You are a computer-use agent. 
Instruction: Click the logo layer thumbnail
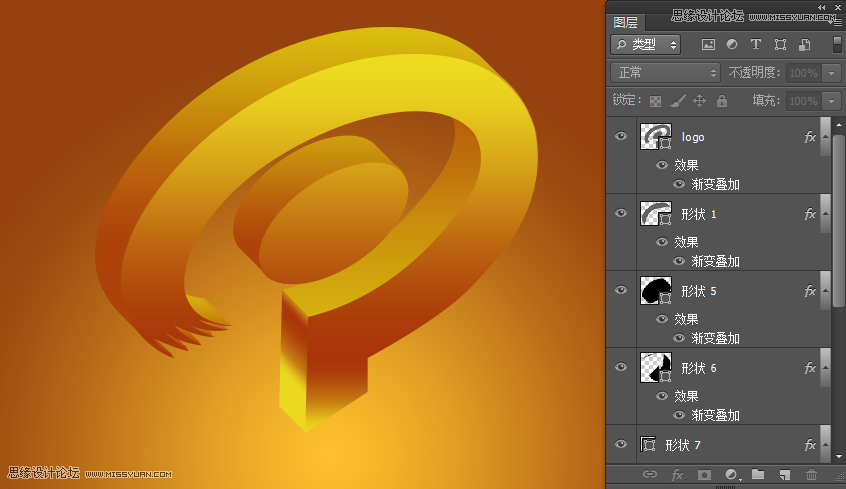pos(656,137)
